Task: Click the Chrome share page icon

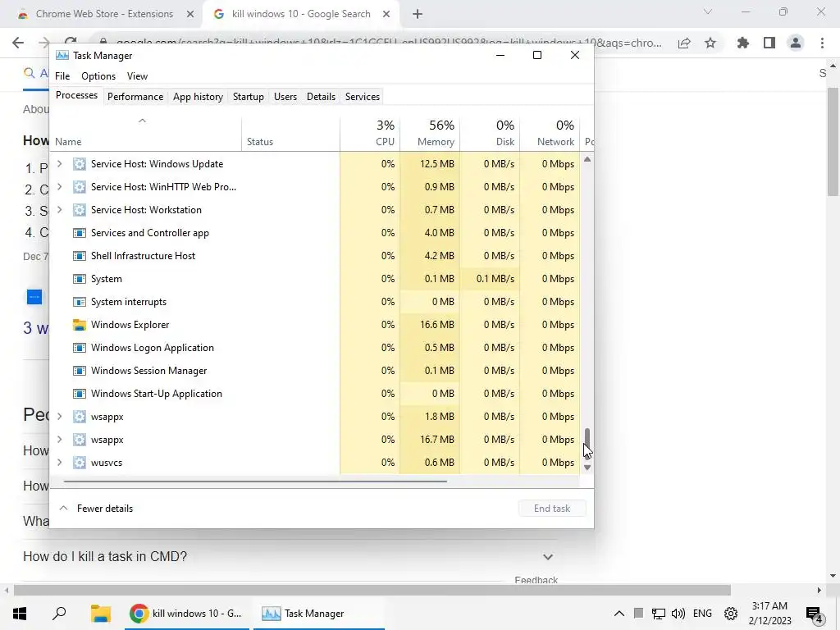Action: [x=684, y=43]
